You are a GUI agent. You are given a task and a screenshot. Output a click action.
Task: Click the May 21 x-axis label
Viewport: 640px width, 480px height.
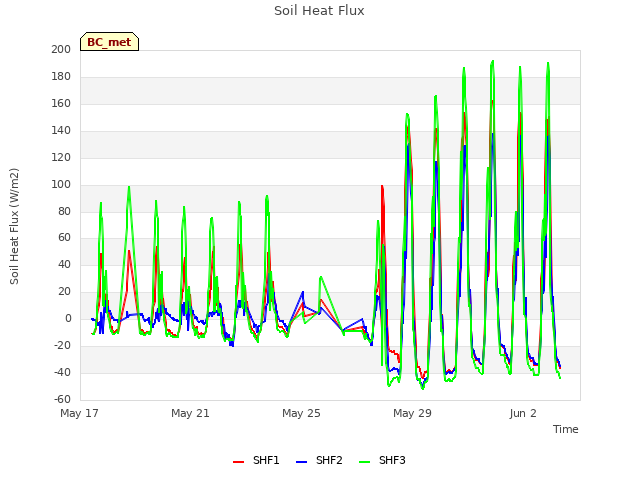tap(190, 413)
